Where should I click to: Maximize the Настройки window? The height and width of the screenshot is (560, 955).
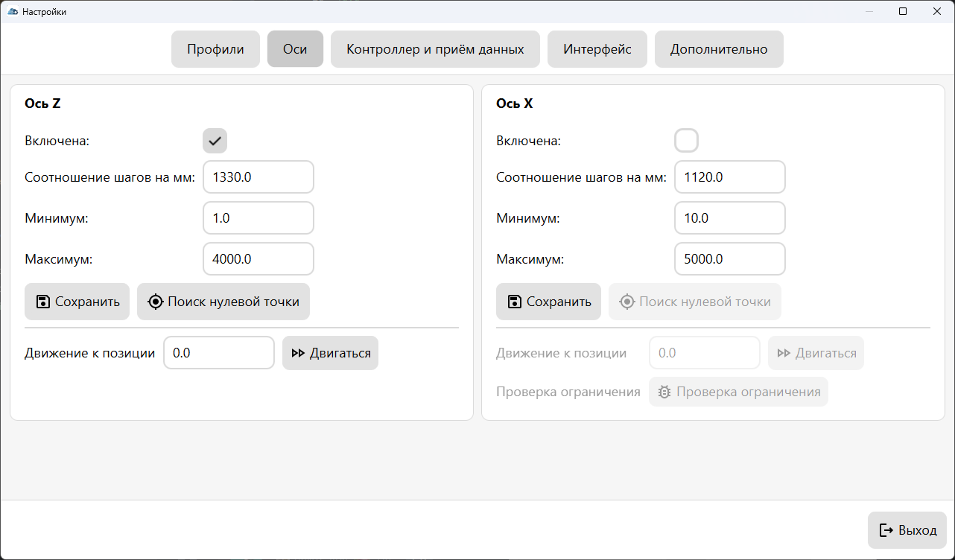pyautogui.click(x=903, y=11)
